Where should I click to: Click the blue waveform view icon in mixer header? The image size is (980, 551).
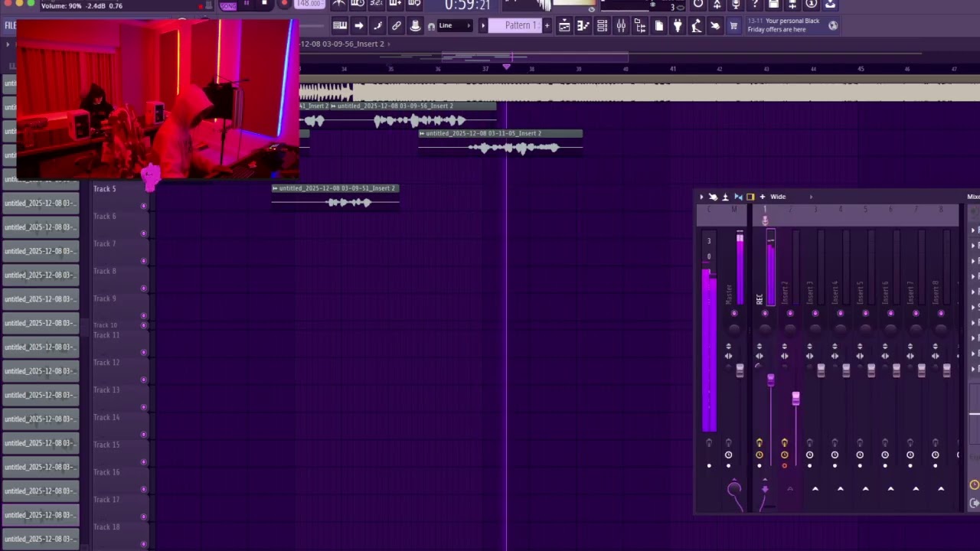738,197
